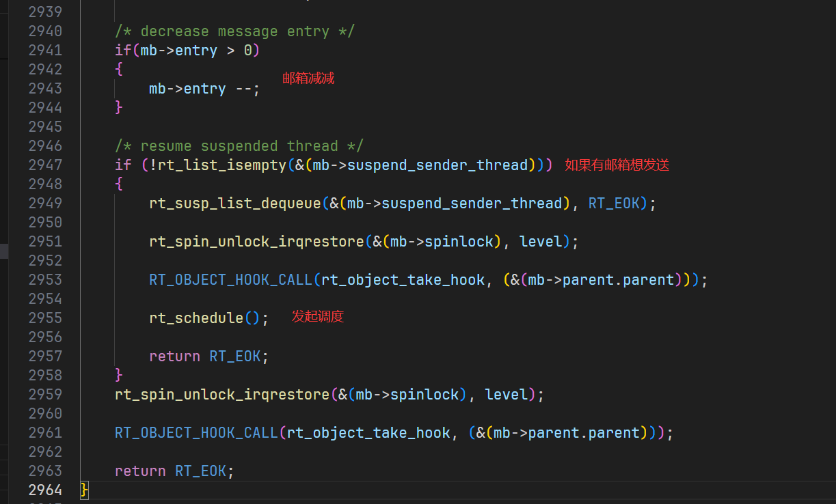Click "rt_object_take_hook" on line 2953

[403, 280]
